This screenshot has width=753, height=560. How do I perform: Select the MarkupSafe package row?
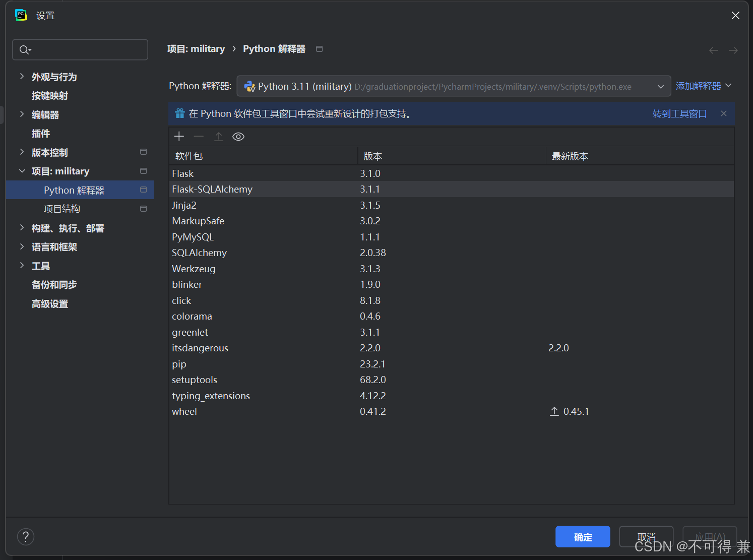(452, 221)
